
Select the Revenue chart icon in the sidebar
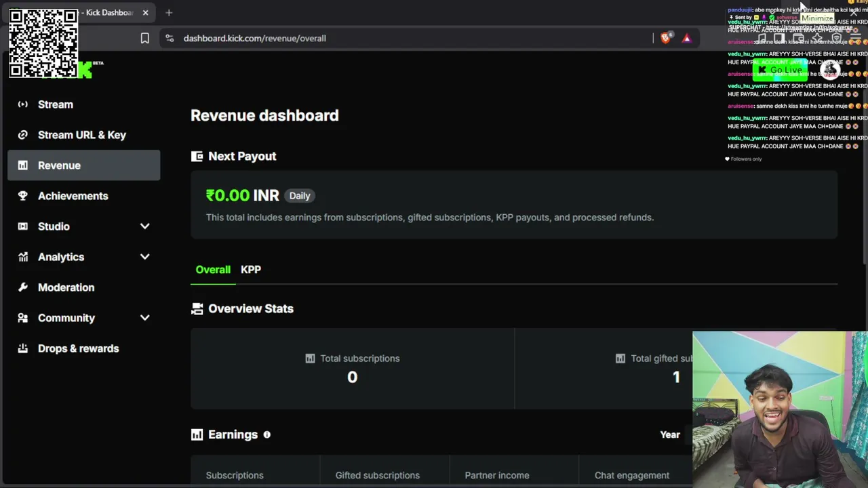coord(23,165)
